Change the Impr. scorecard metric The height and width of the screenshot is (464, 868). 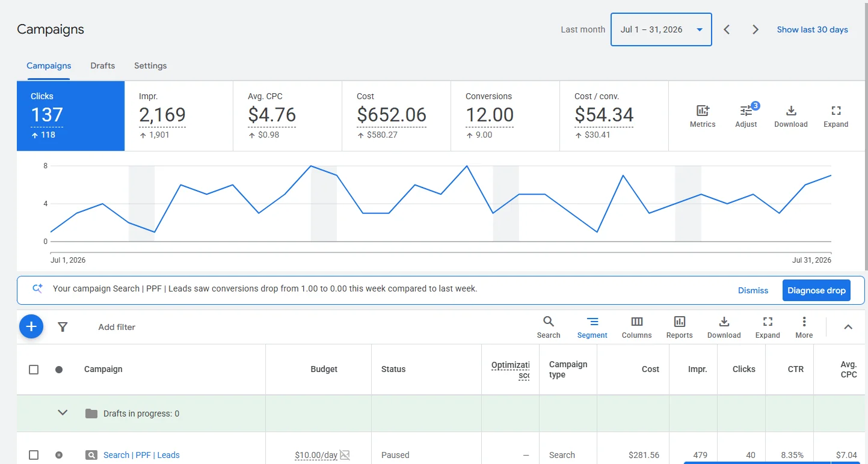[x=179, y=116]
